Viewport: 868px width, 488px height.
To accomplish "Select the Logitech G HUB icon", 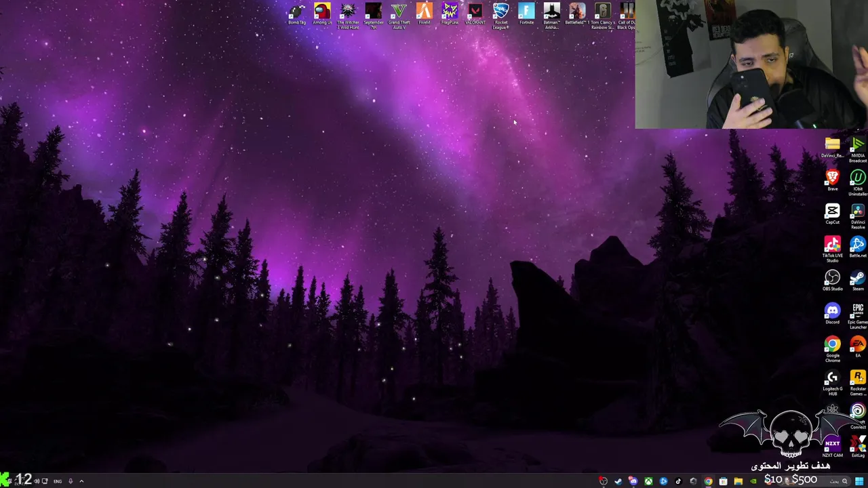I will (x=832, y=383).
